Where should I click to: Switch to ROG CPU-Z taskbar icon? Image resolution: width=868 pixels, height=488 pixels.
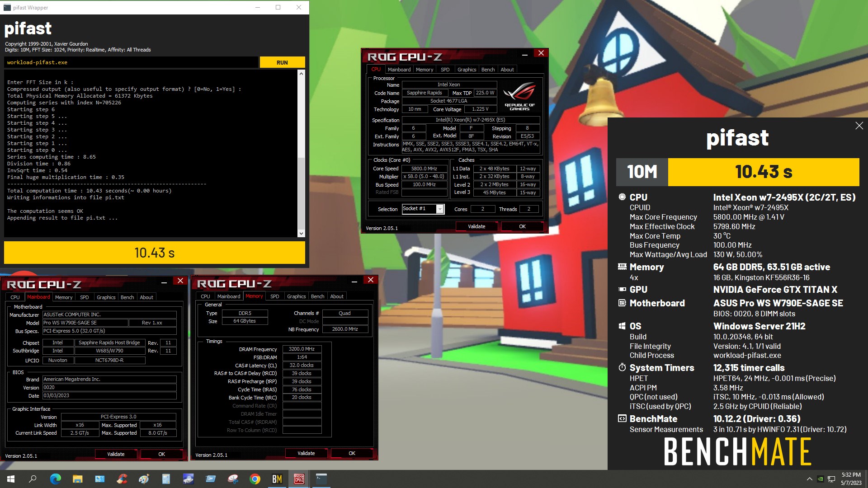(299, 479)
